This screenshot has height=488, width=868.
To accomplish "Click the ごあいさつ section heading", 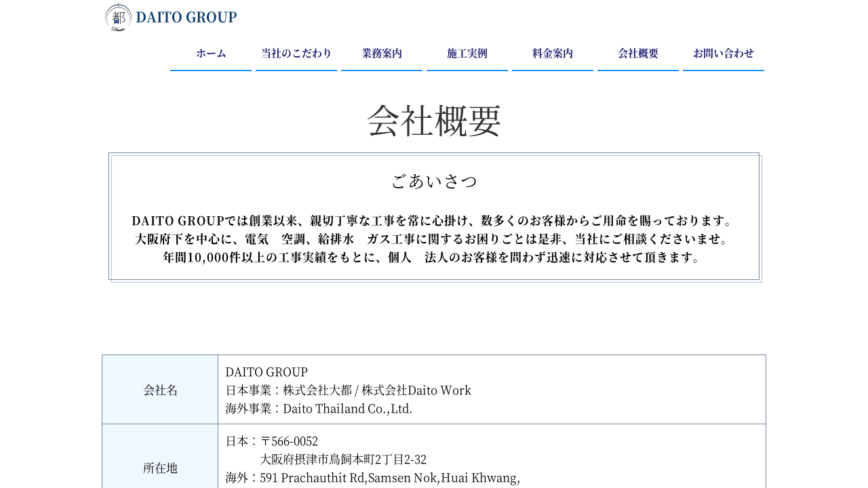I will 434,181.
